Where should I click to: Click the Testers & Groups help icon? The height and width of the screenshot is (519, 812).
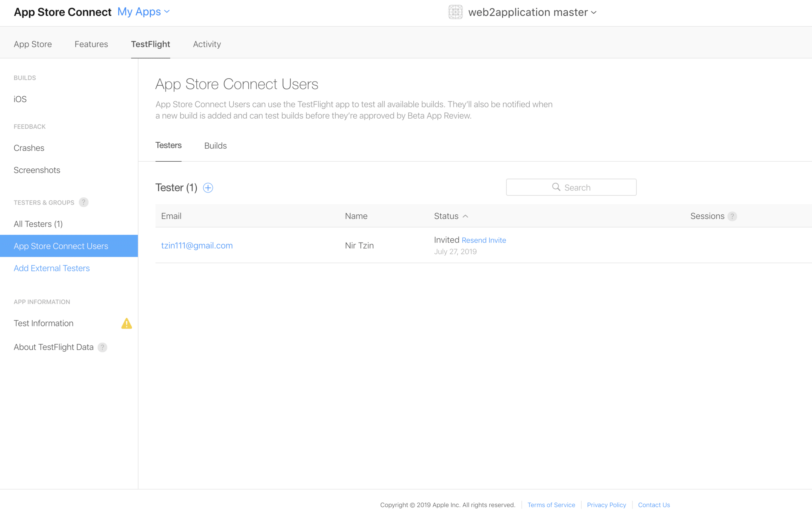[83, 202]
